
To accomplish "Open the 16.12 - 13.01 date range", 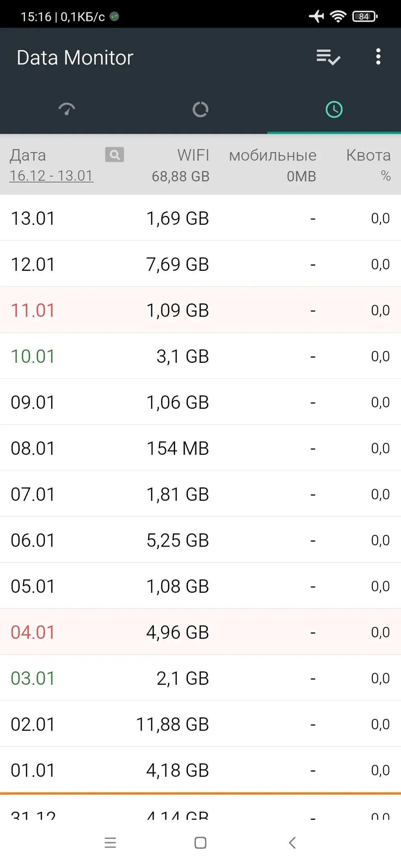I will 51,176.
